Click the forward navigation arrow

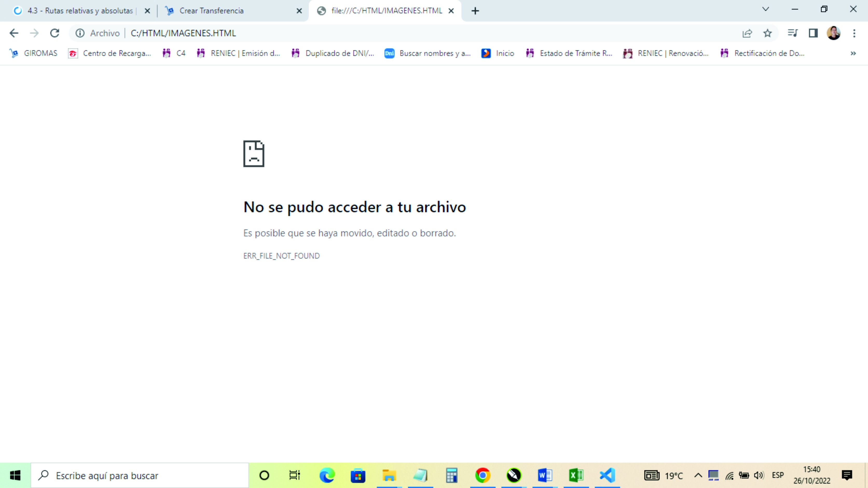(34, 33)
